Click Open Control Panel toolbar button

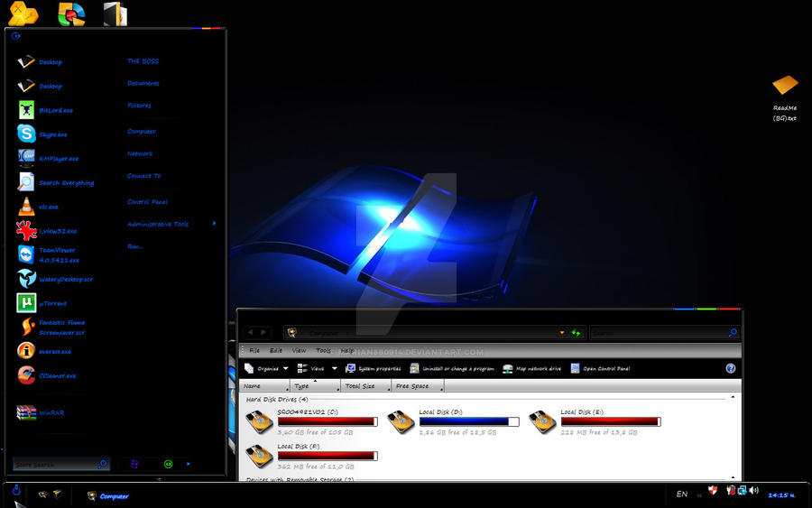pos(600,368)
